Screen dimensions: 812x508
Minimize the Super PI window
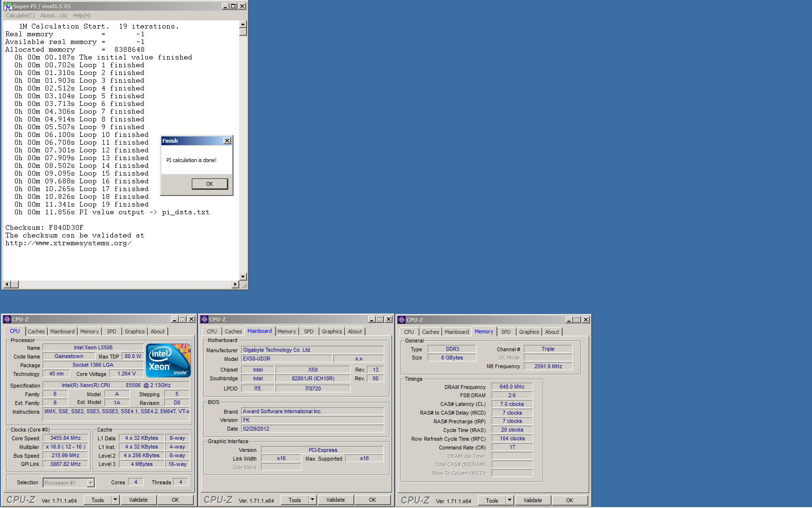[x=225, y=6]
